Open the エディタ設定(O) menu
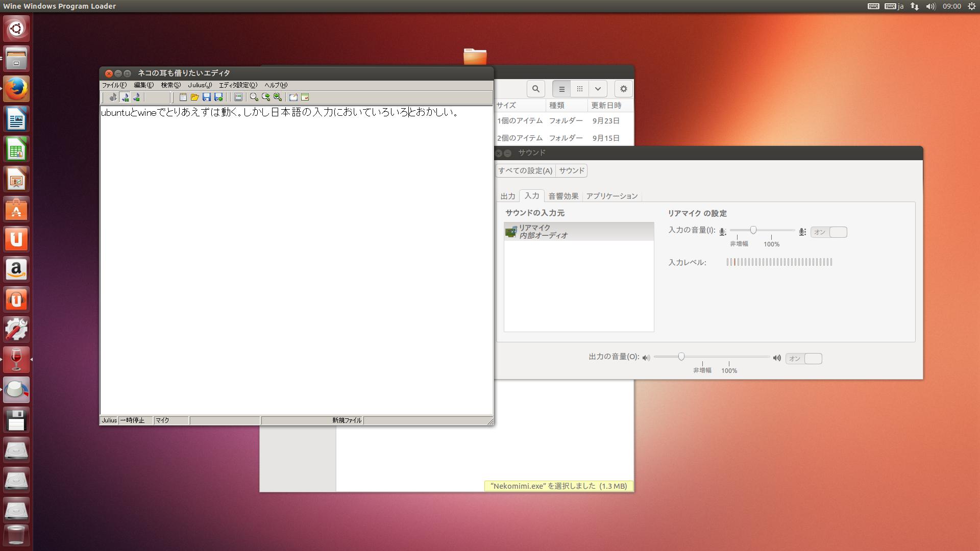Screen dimensions: 980x551 238,85
